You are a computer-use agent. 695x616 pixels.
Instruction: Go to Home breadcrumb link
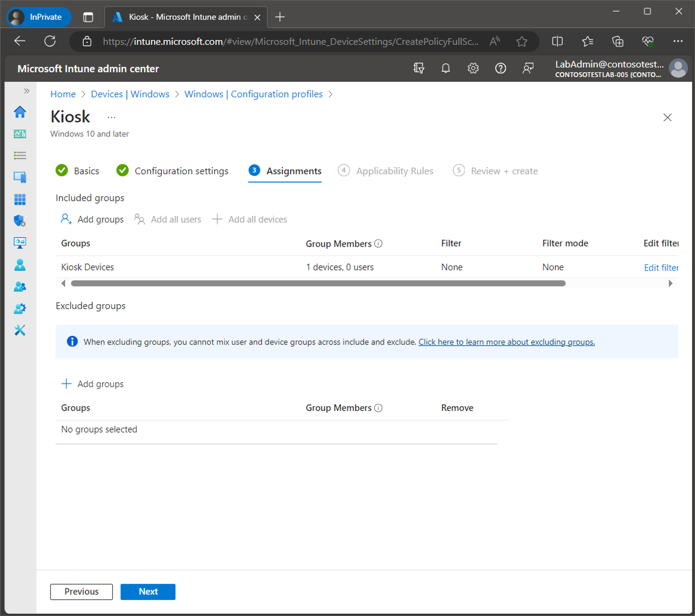click(x=63, y=94)
